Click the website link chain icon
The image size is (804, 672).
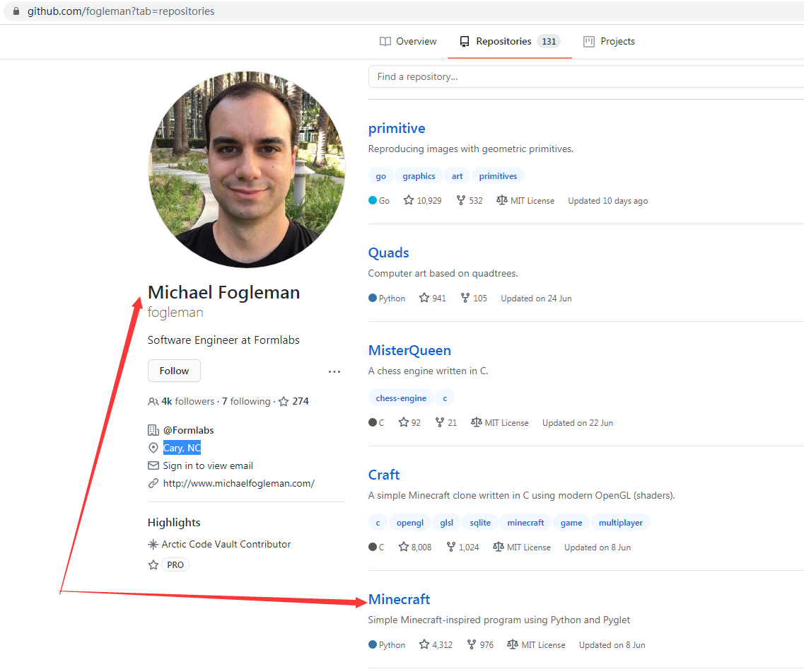(153, 483)
